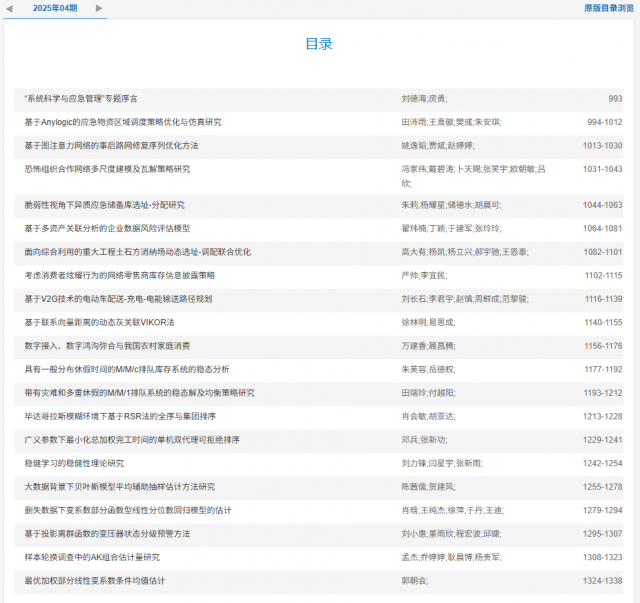Open 考虑消费者炫耀行为的网络零售商 article
Image resolution: width=640 pixels, height=603 pixels.
[x=120, y=275]
